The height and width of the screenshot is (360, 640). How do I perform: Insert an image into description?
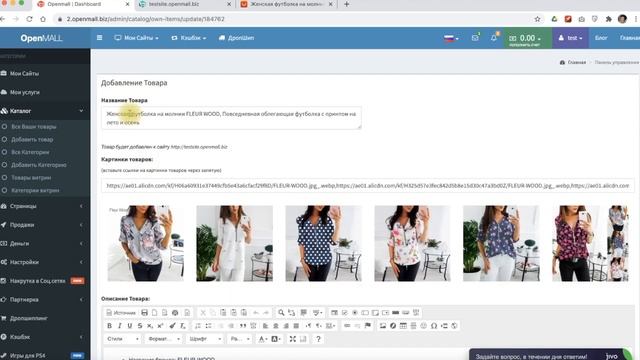tap(383, 326)
